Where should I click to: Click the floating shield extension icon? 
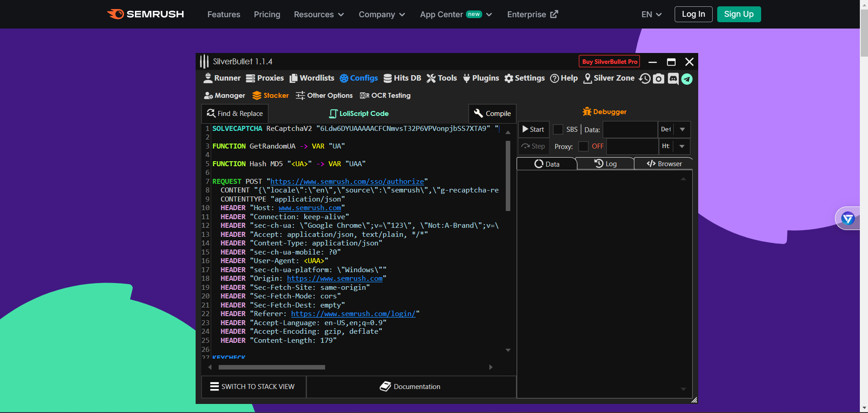848,219
